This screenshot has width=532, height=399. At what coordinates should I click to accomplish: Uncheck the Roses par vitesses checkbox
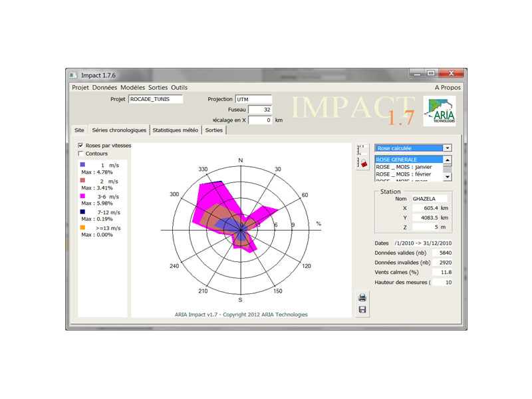pyautogui.click(x=80, y=145)
